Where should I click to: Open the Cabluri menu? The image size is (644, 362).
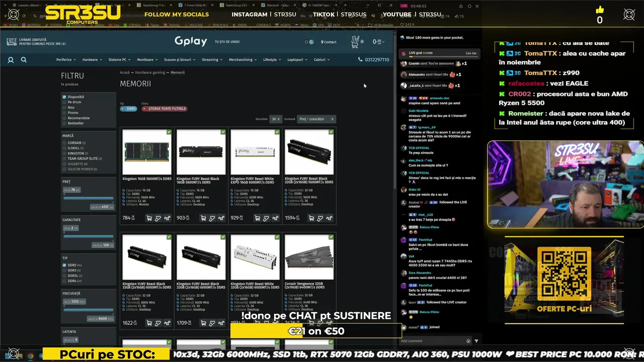321,59
